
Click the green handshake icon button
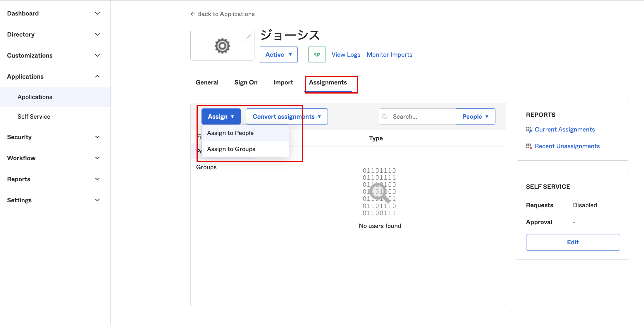(317, 55)
